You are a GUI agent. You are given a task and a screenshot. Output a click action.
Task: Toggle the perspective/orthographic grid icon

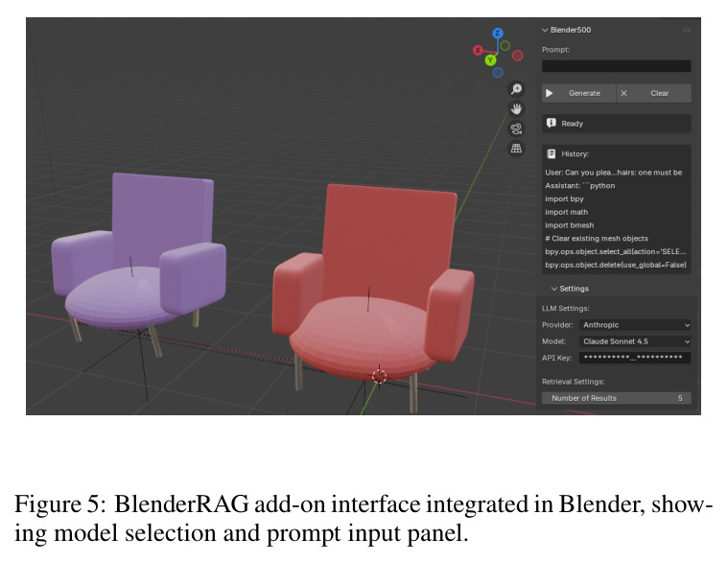pyautogui.click(x=516, y=149)
